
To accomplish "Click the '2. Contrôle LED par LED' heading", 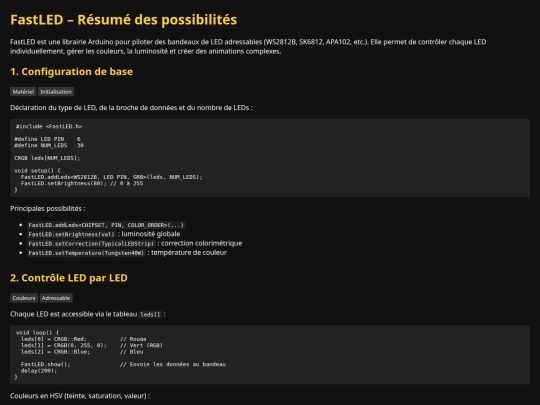I will click(x=69, y=278).
